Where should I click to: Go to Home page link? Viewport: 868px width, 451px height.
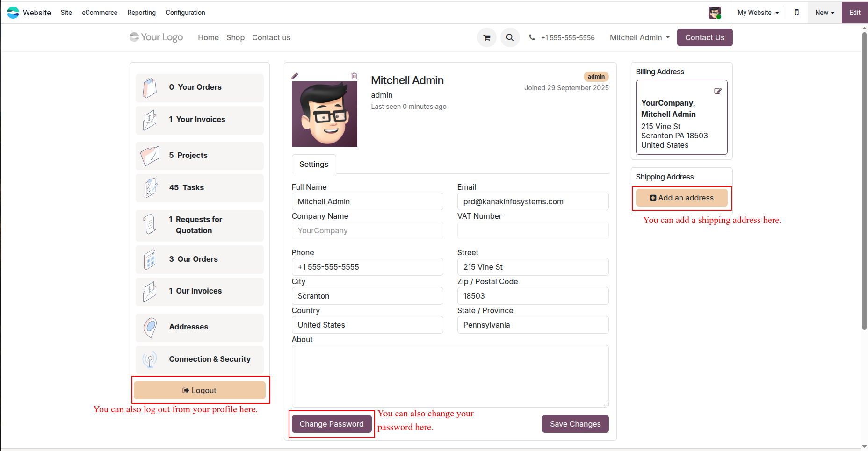[208, 37]
